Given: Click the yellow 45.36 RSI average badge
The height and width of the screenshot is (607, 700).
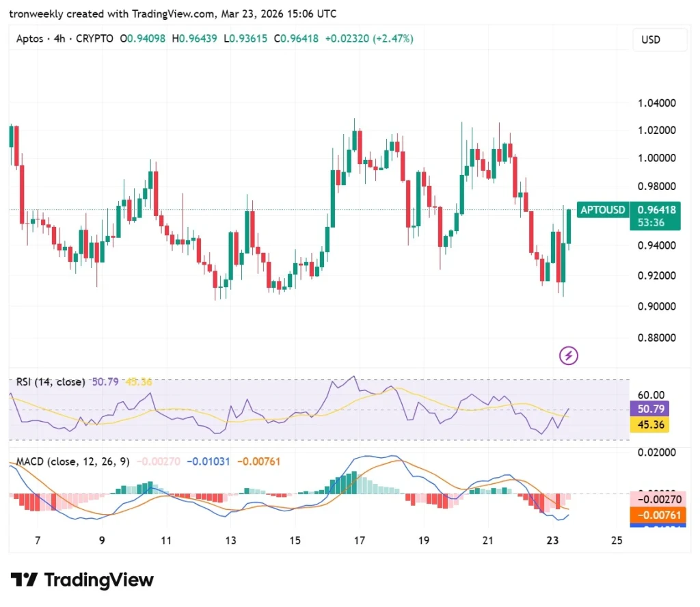Looking at the screenshot, I should click(649, 425).
